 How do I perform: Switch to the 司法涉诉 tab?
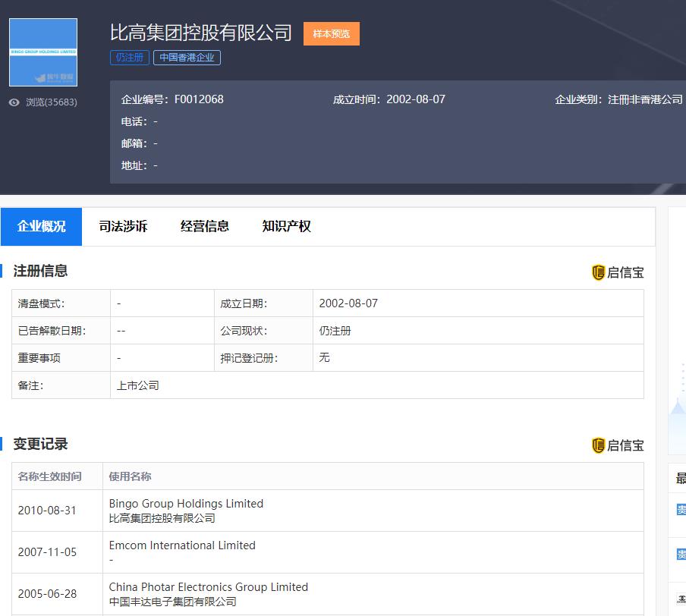123,227
